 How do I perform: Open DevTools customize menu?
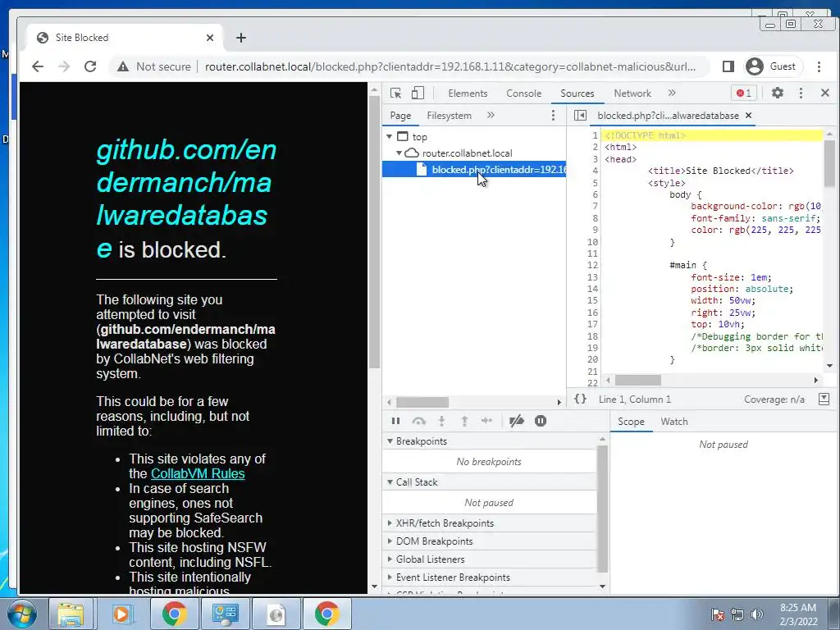click(x=801, y=94)
